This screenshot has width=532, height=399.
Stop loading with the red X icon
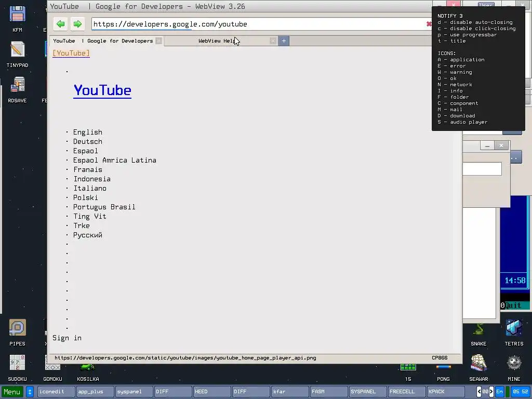(x=429, y=24)
